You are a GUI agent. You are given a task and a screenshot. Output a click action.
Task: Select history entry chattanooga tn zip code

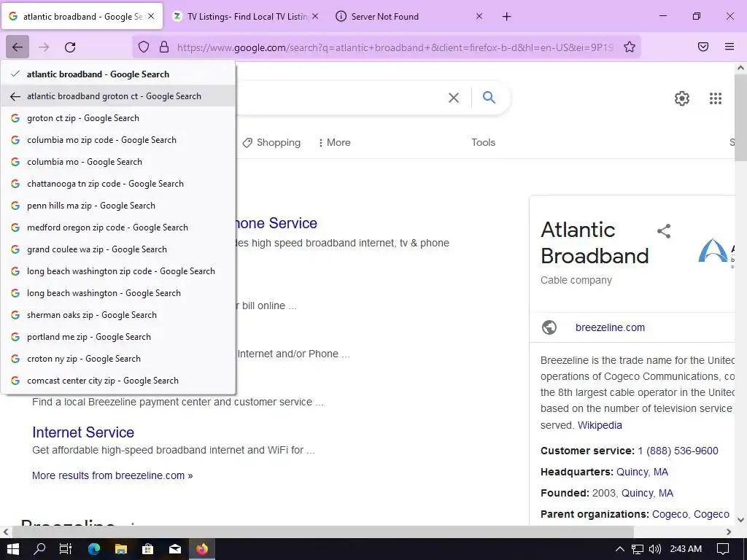(118, 184)
